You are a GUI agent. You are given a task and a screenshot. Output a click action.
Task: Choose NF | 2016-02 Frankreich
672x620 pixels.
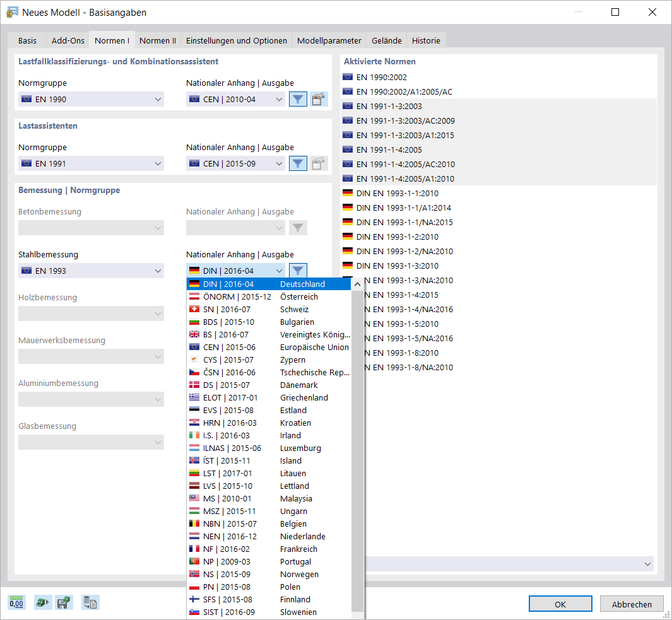[x=269, y=549]
